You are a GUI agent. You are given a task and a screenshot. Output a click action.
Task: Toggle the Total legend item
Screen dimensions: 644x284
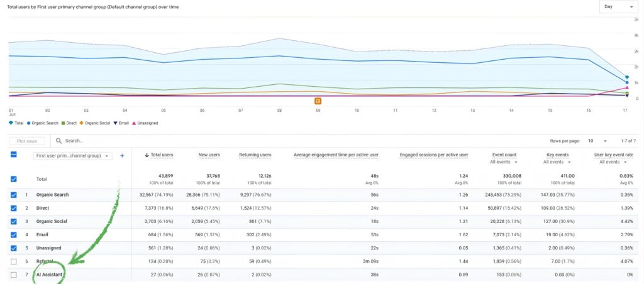point(16,123)
